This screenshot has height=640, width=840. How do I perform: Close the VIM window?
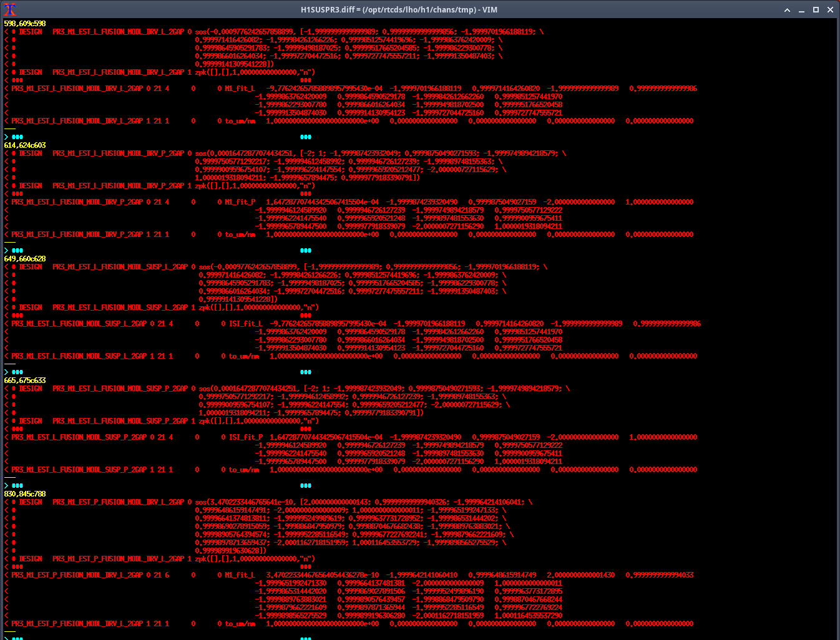(830, 10)
